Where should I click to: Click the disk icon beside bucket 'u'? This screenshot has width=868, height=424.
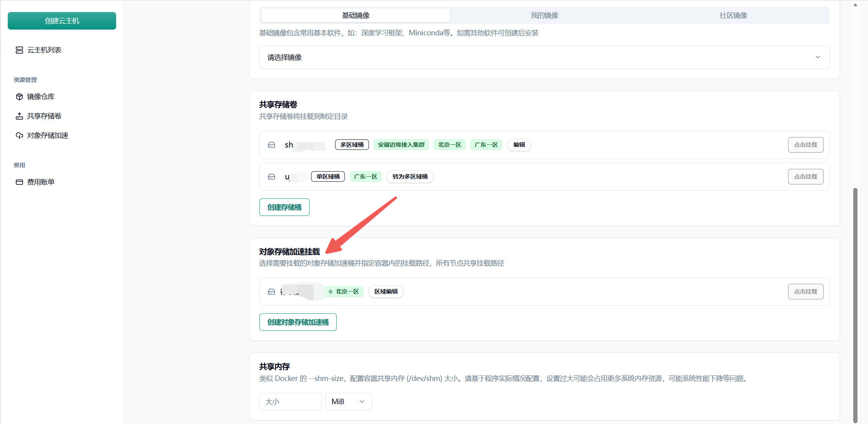click(271, 177)
